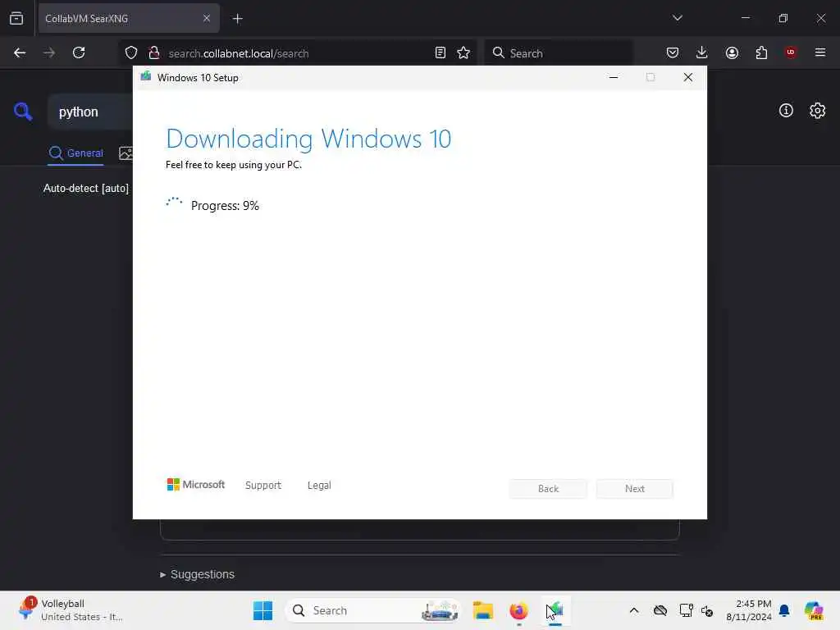Click the Firefox forward arrow button
The height and width of the screenshot is (630, 840).
click(x=48, y=52)
